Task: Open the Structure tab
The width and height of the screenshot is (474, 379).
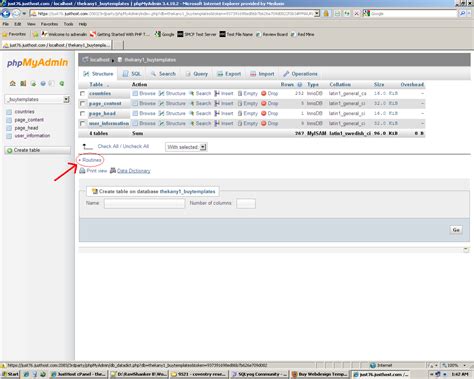Action: point(98,74)
